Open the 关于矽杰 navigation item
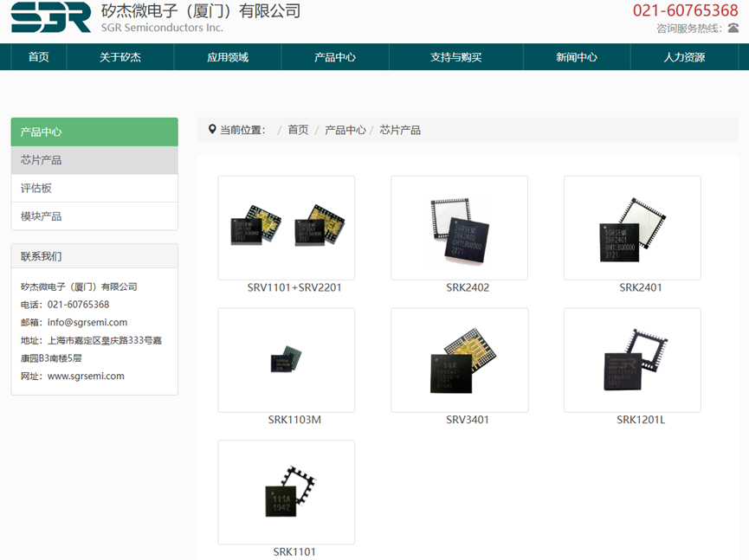This screenshot has height=560, width=749. pyautogui.click(x=120, y=57)
